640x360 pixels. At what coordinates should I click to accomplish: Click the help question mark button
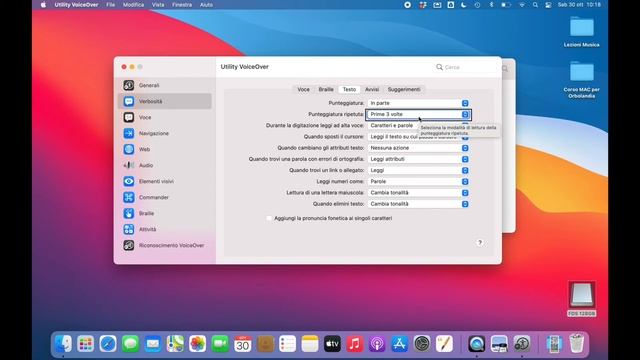pyautogui.click(x=480, y=242)
